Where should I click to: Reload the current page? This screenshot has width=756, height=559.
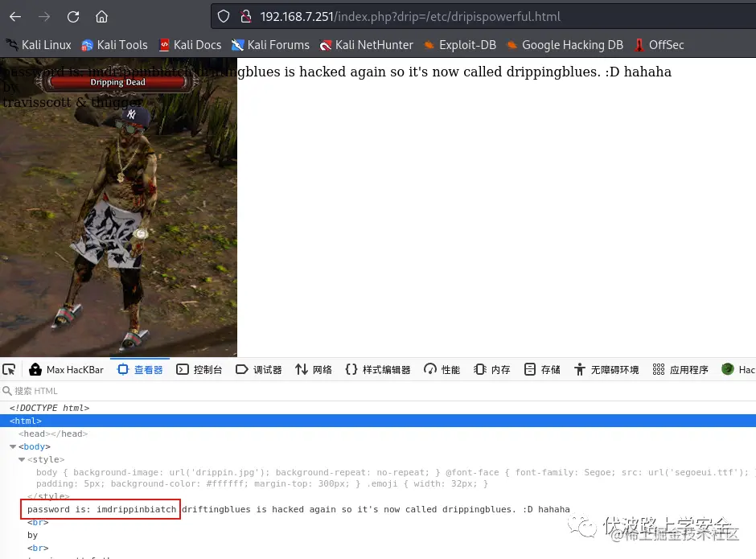73,17
